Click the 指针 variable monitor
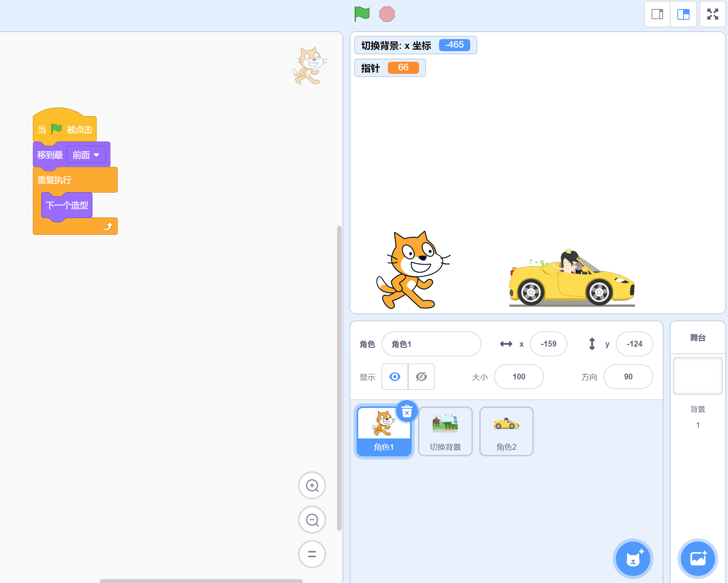728x583 pixels. coord(390,68)
